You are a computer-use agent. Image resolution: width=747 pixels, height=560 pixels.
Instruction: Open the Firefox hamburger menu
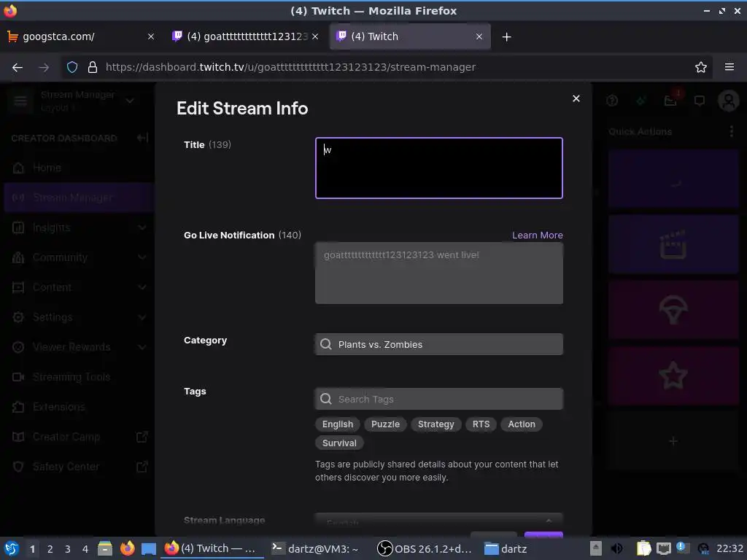tap(729, 67)
